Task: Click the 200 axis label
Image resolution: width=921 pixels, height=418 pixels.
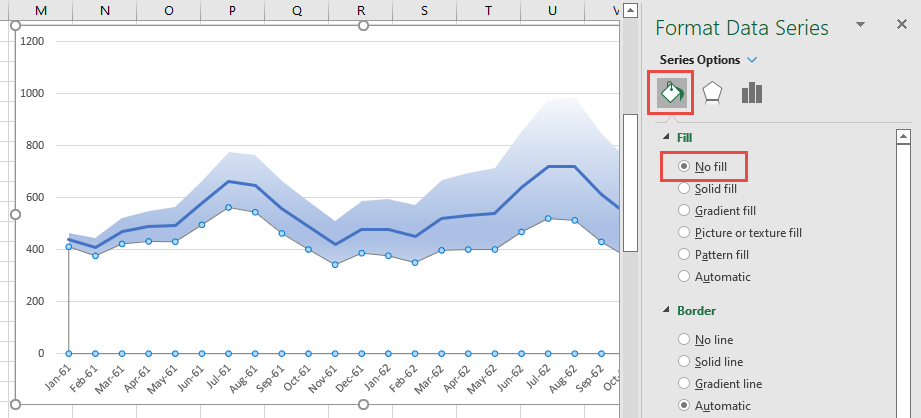Action: pos(36,301)
